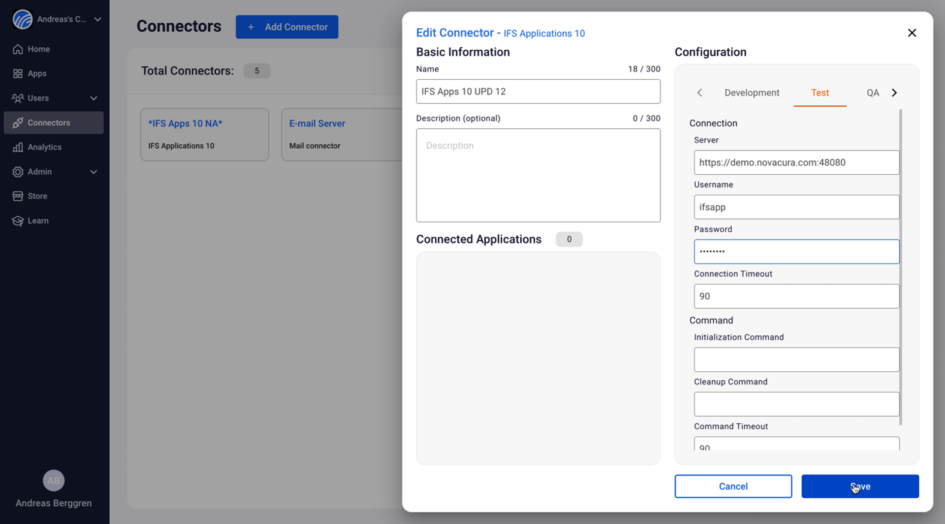The width and height of the screenshot is (945, 524).
Task: Open the Analytics sidebar icon
Action: pyautogui.click(x=17, y=147)
